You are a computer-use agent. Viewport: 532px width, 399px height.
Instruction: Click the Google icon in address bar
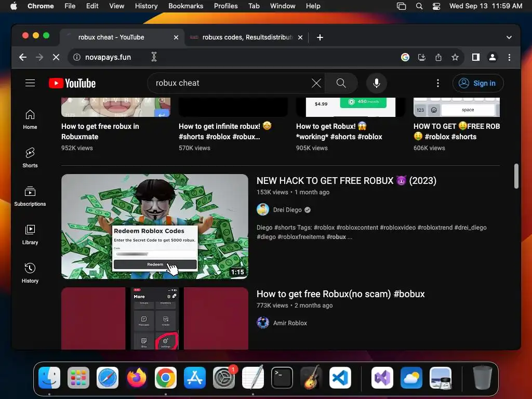coord(405,57)
